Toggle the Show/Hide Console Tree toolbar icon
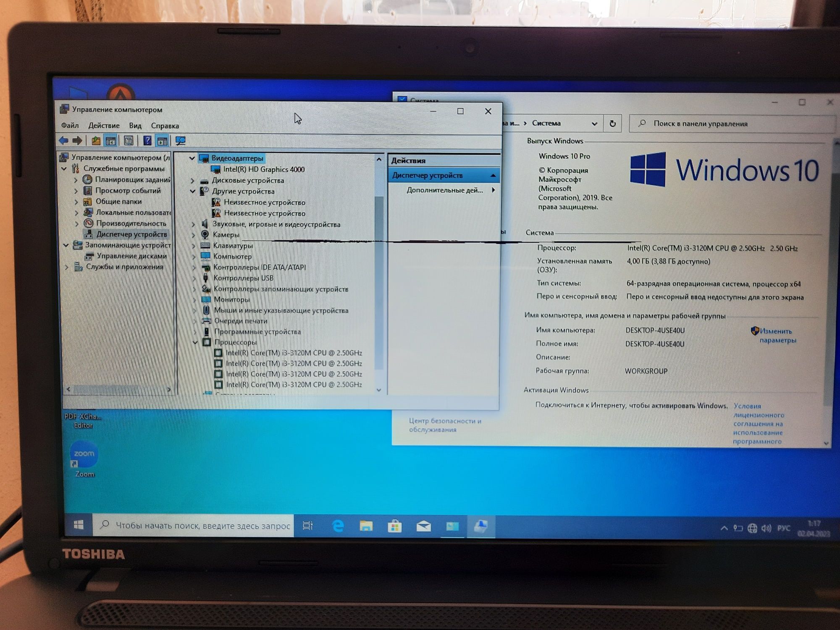840x630 pixels. (x=111, y=141)
